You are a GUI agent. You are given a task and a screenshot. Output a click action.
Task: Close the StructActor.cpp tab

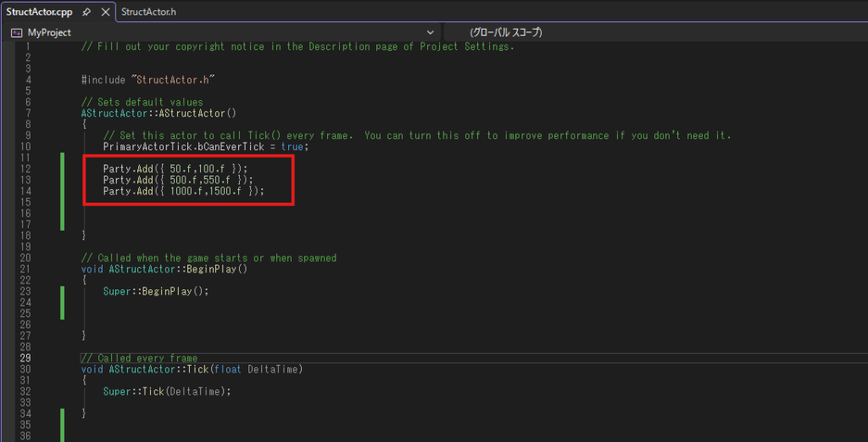pos(105,12)
